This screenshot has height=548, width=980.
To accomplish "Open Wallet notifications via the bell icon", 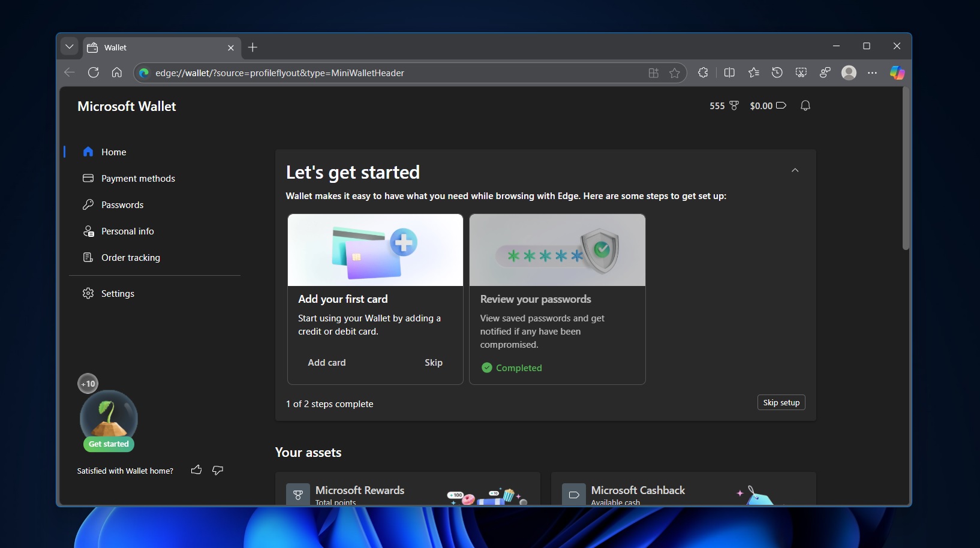I will [x=805, y=106].
